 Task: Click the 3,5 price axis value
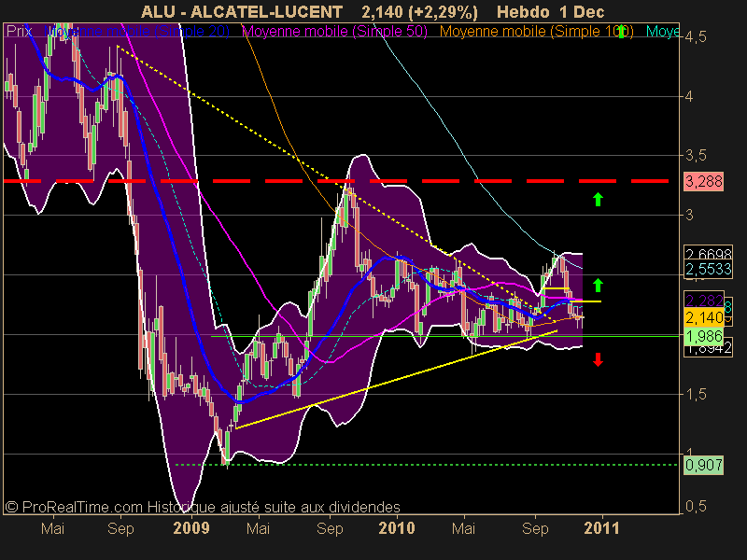point(696,155)
